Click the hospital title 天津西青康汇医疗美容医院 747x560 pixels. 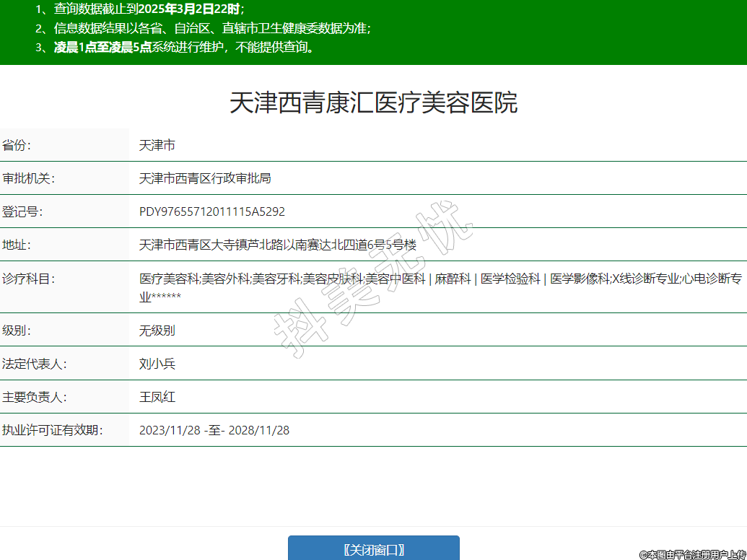(373, 103)
